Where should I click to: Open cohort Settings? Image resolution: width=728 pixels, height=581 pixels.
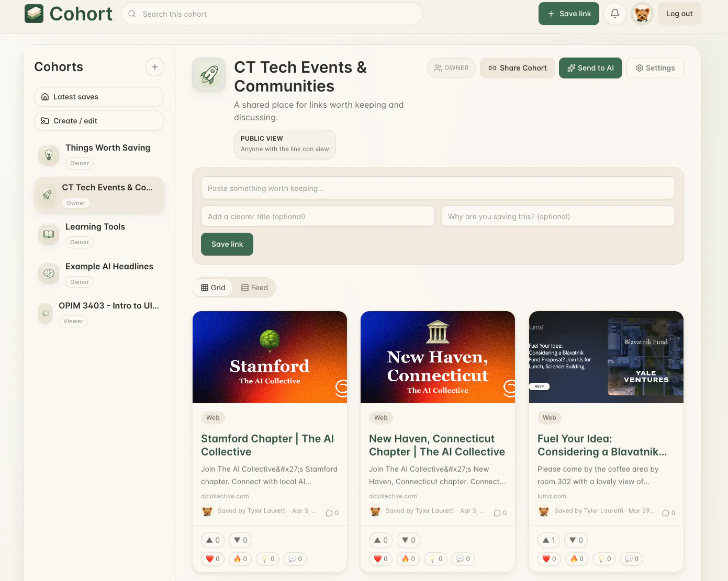655,68
